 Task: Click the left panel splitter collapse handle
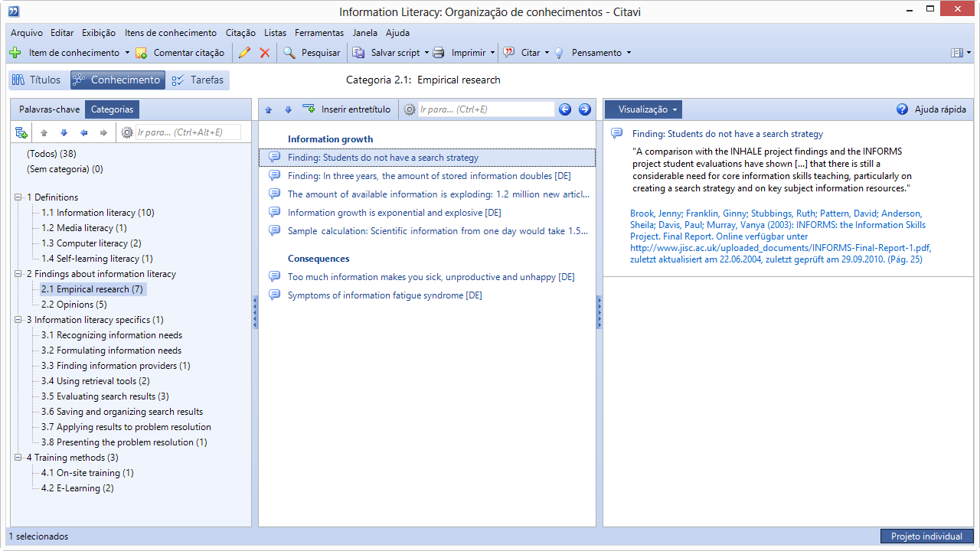point(255,313)
